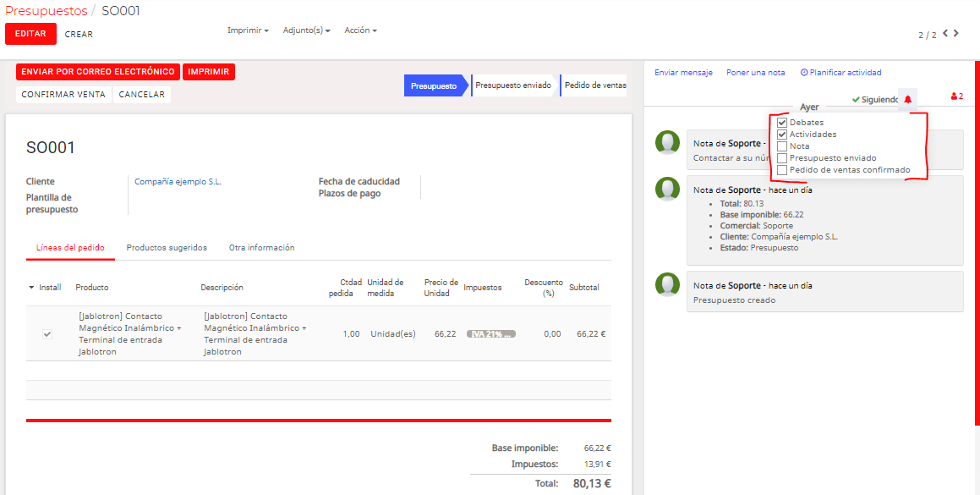Toggle the Install checkbox in the Jablotron row
This screenshot has width=980, height=495.
click(47, 334)
